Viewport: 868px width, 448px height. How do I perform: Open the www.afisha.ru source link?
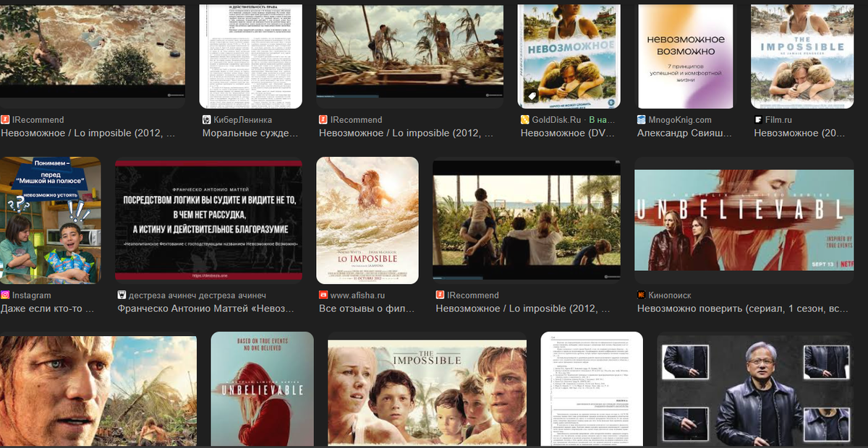[x=357, y=296]
